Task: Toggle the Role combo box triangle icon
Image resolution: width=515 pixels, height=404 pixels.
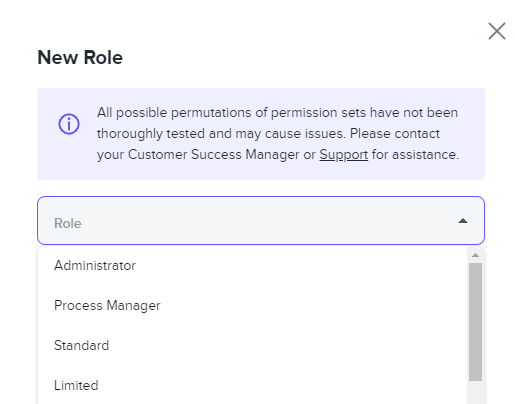Action: click(463, 221)
